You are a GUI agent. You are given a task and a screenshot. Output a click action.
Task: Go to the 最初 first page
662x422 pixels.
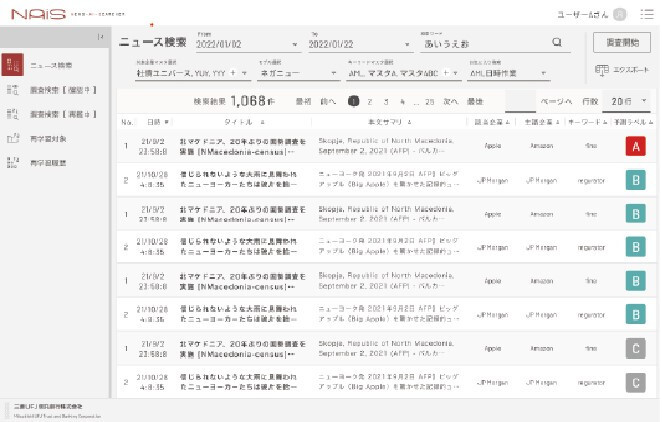(x=303, y=101)
